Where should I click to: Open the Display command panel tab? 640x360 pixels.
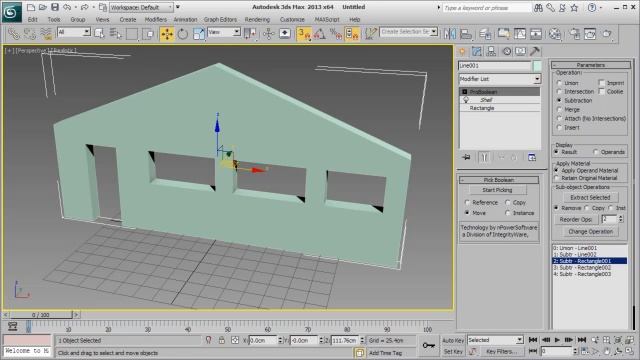tap(520, 51)
